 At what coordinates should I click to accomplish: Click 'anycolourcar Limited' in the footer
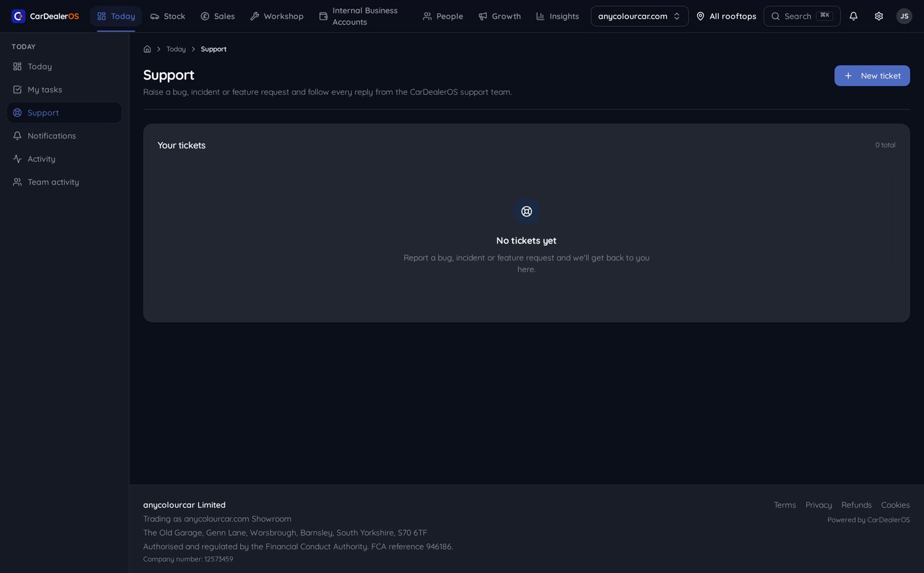click(184, 505)
